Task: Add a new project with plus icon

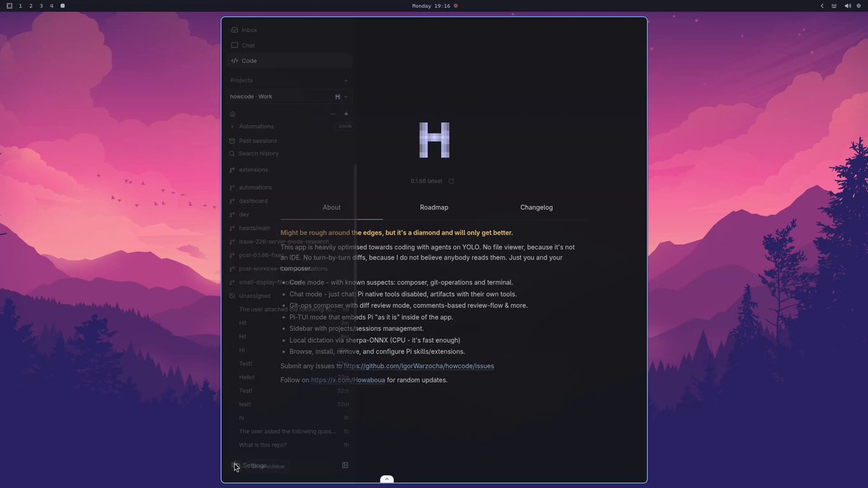Action: pos(346,80)
